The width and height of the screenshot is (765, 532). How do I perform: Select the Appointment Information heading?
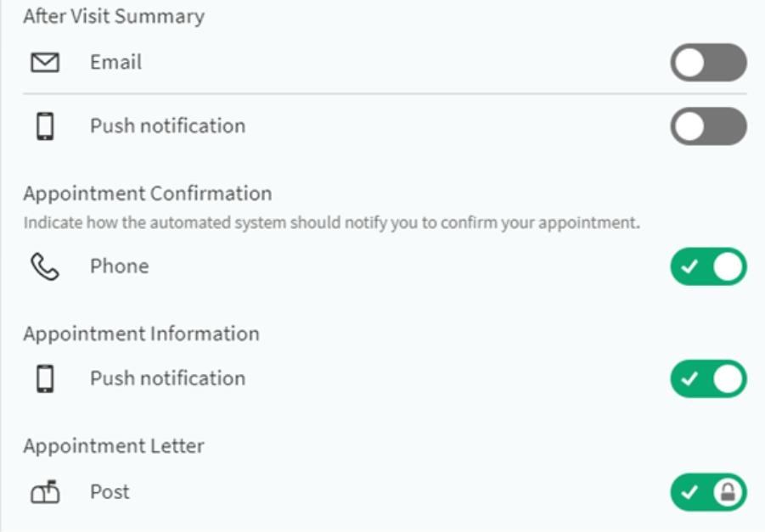141,334
